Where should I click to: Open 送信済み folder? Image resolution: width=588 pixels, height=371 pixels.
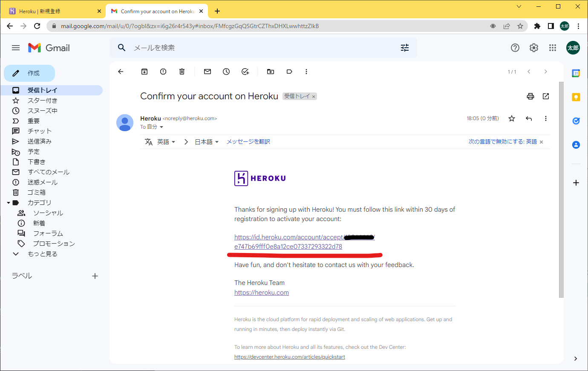(39, 141)
